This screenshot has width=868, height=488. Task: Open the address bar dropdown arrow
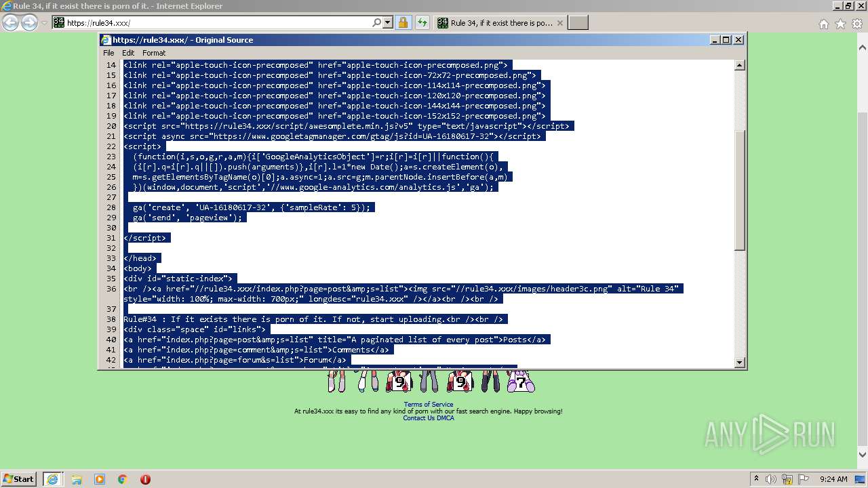[x=388, y=23]
